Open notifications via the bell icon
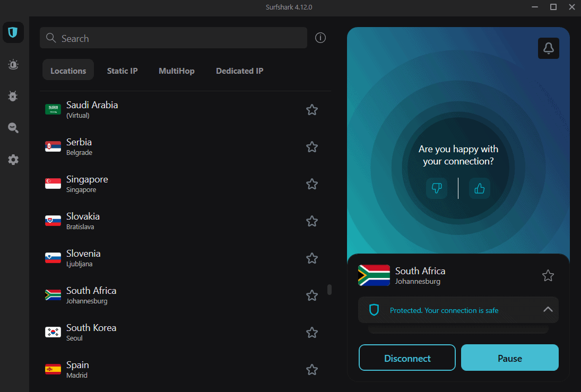This screenshot has width=581, height=392. [548, 48]
